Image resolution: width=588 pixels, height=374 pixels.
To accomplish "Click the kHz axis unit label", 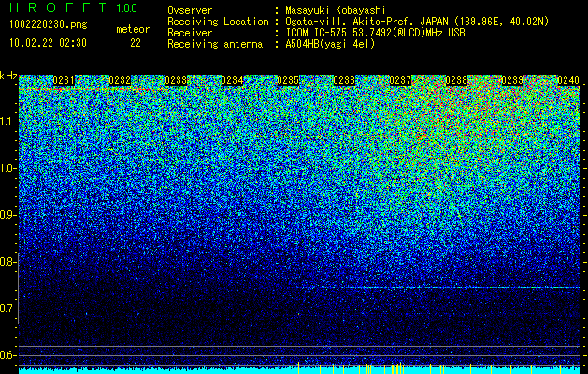I will [8, 76].
